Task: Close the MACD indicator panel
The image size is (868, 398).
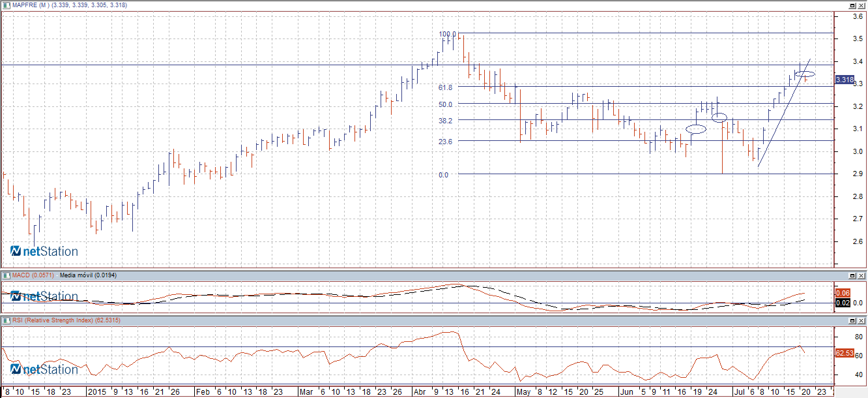Action: (861, 277)
